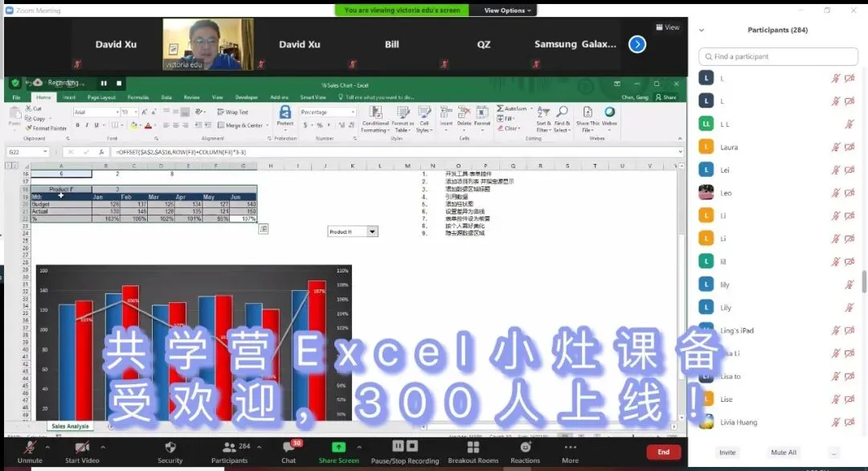
Task: Open View Options dropdown
Action: (507, 10)
